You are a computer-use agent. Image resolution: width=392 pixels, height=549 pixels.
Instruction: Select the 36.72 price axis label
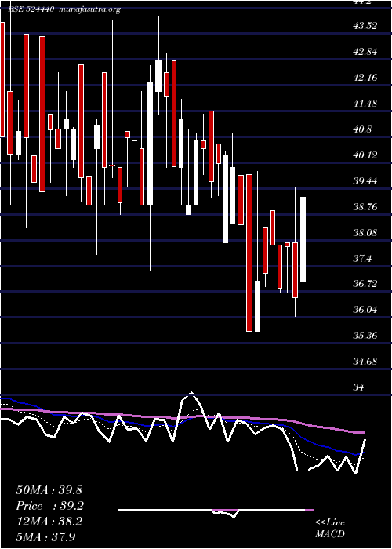[x=365, y=284]
